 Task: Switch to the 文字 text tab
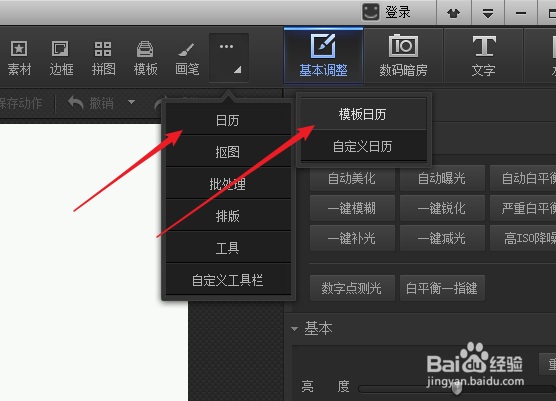483,56
